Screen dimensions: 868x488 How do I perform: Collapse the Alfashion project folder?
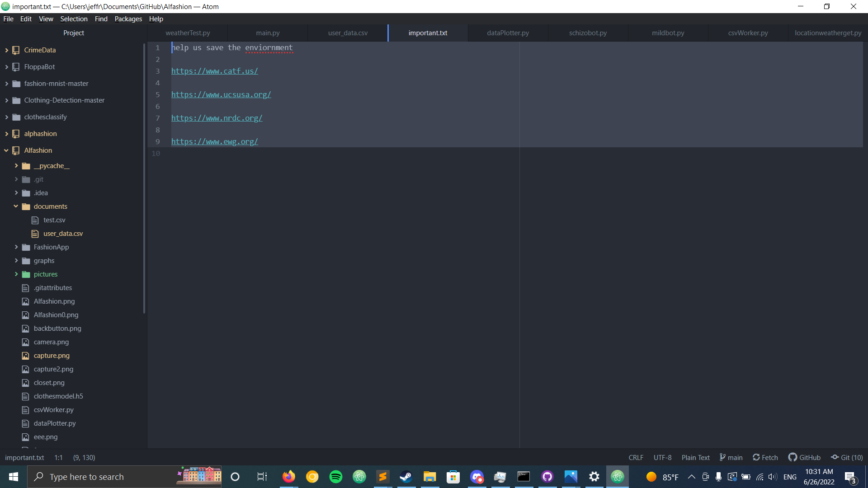pyautogui.click(x=6, y=150)
